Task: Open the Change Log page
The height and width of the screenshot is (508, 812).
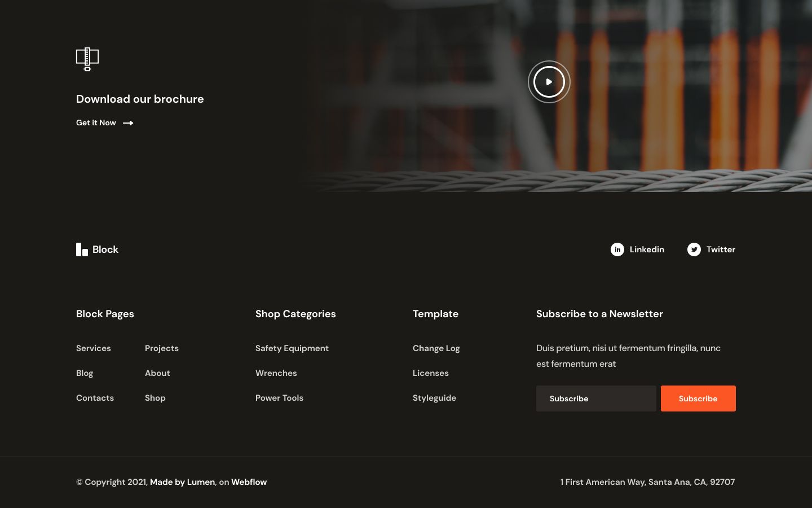Action: coord(436,348)
